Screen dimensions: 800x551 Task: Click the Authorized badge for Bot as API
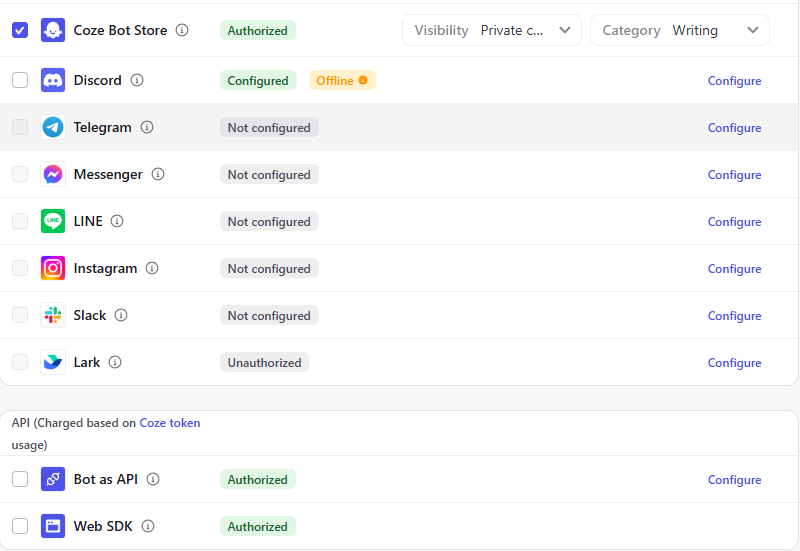pyautogui.click(x=258, y=479)
